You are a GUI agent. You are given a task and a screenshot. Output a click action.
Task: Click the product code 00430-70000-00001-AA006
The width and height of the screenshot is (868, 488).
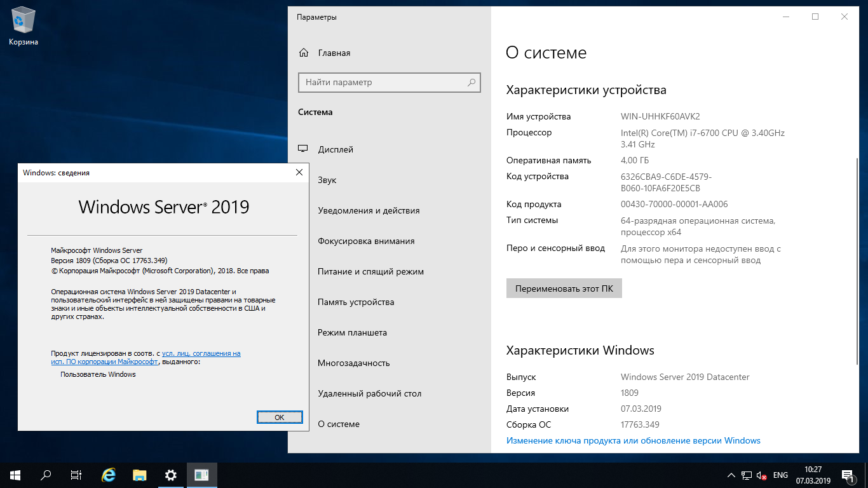(674, 204)
